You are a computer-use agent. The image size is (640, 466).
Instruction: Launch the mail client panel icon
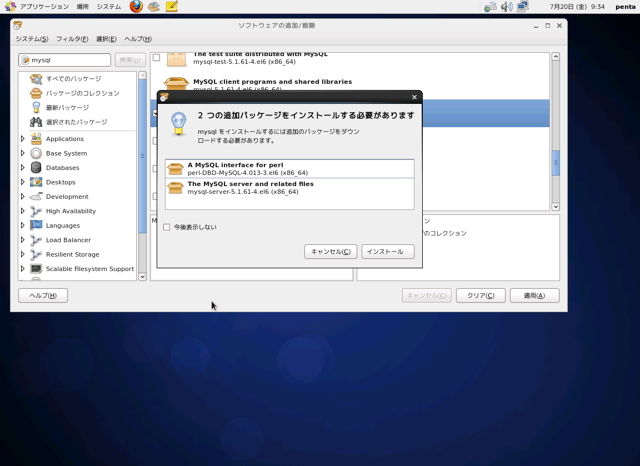(x=154, y=7)
